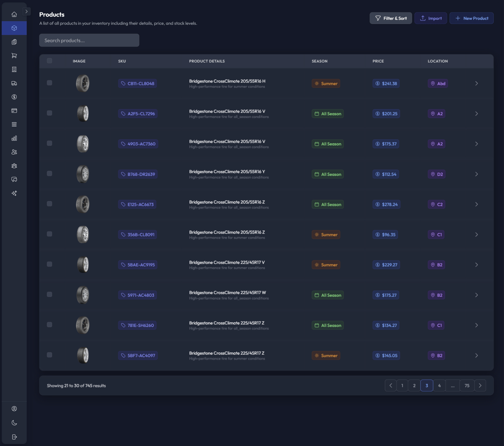This screenshot has width=504, height=446.
Task: Open details chevron for CB11-CL8048 row
Action: coord(477,83)
